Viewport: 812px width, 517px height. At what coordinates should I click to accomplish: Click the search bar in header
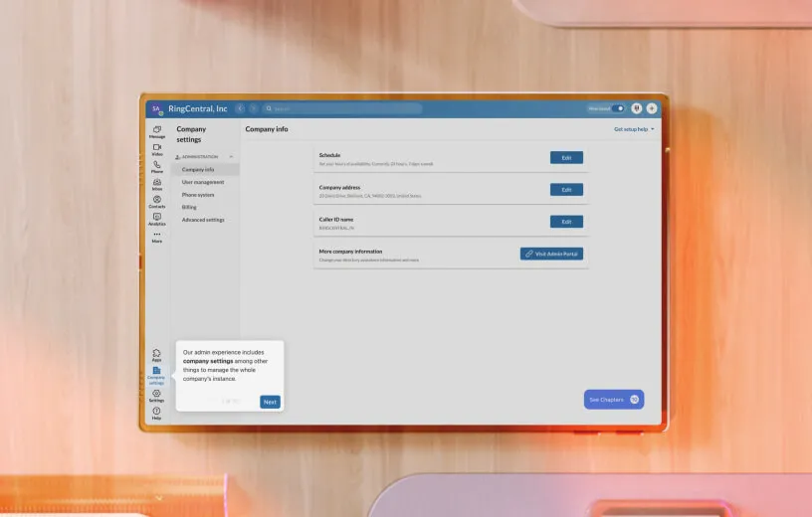[x=341, y=108]
